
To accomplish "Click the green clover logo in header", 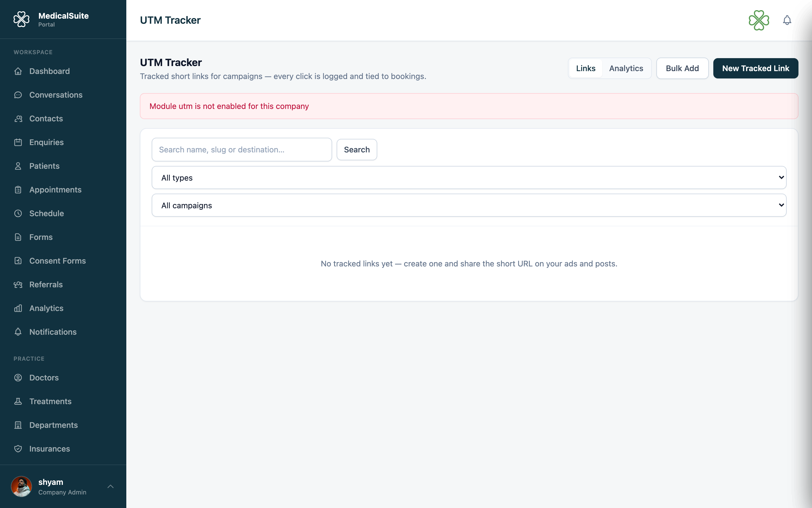I will (x=759, y=20).
